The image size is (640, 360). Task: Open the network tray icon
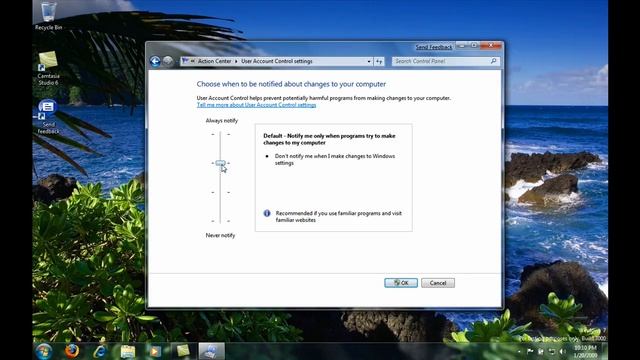tap(552, 351)
